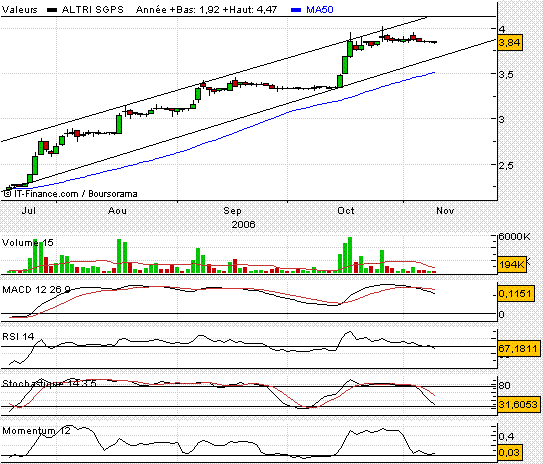543x464 pixels.
Task: Click the price axis label 3
Action: pos(502,119)
